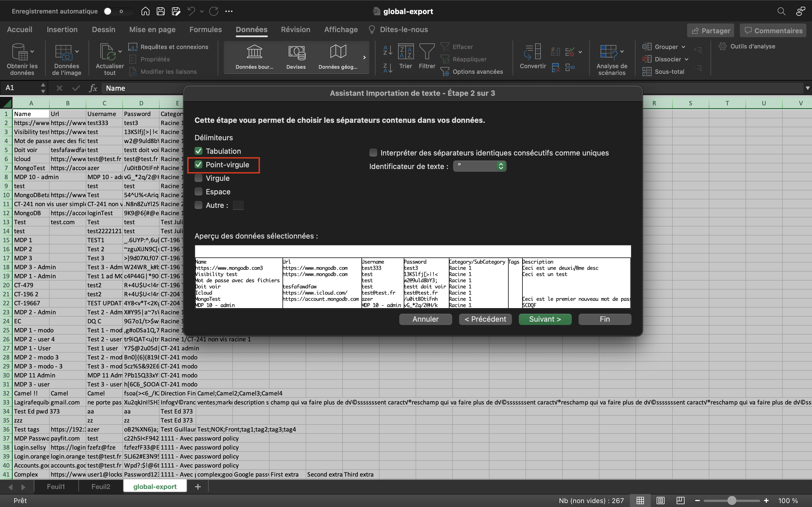Click the Save disk icon
The image size is (812, 507).
point(161,11)
